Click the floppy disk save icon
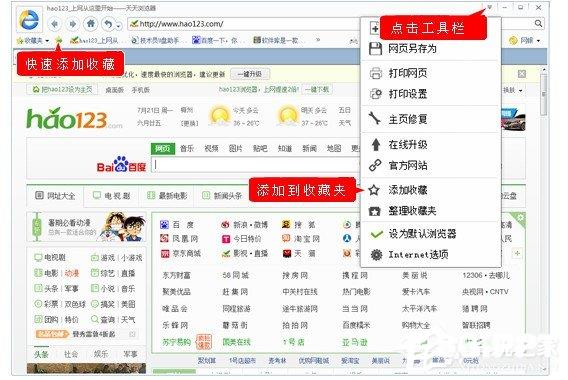Screen dimensions: 568x380 (x=375, y=49)
